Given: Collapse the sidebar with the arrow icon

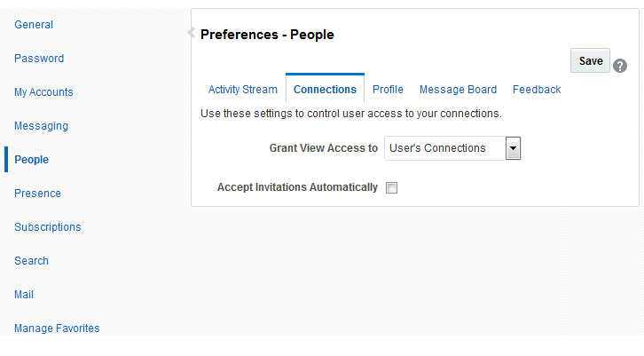Looking at the screenshot, I should click(x=191, y=33).
